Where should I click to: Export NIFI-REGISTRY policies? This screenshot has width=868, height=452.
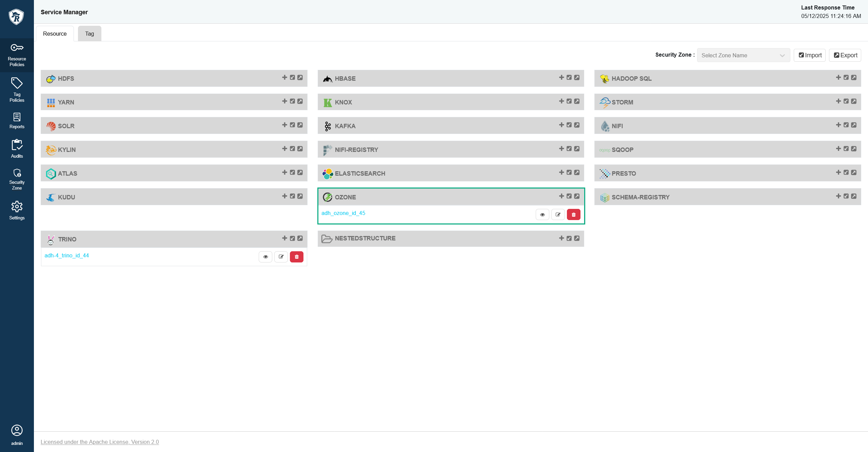(577, 149)
